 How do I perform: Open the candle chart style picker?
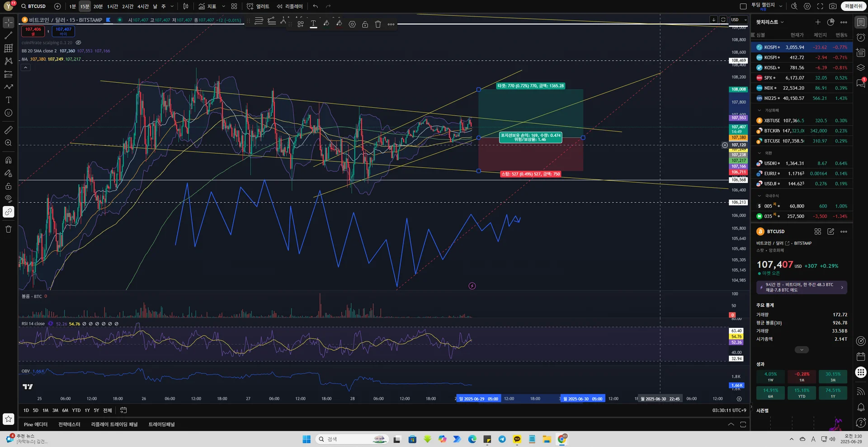tap(186, 6)
